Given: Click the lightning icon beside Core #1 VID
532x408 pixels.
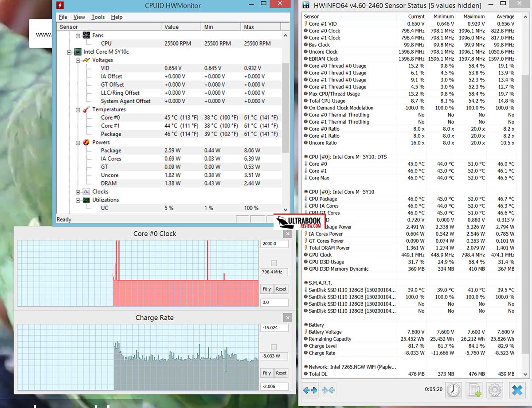Looking at the screenshot, I should [305, 23].
